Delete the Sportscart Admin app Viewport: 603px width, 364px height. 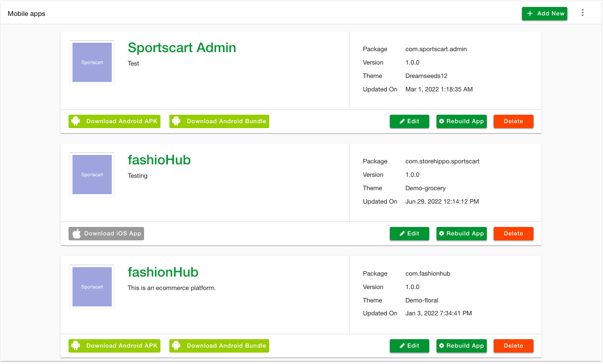click(x=513, y=121)
